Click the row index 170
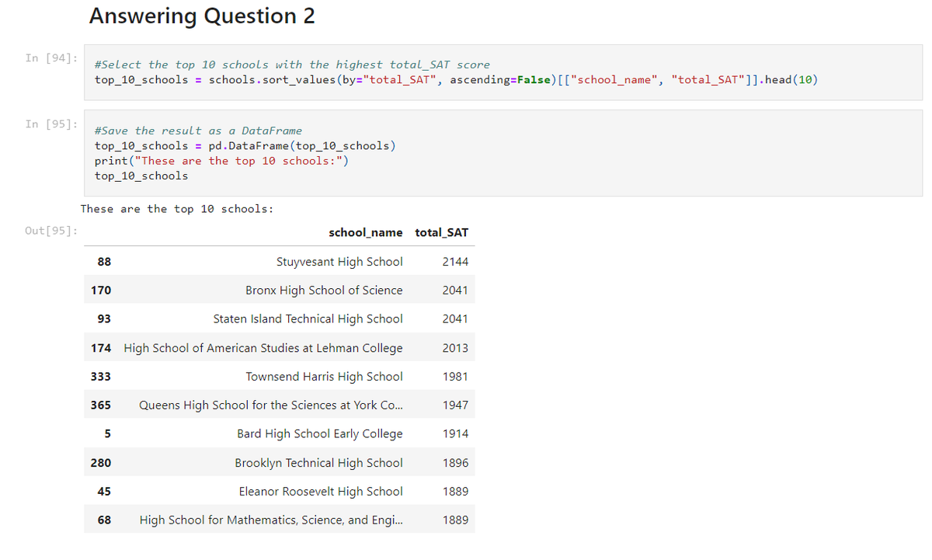932x560 pixels. tap(101, 290)
